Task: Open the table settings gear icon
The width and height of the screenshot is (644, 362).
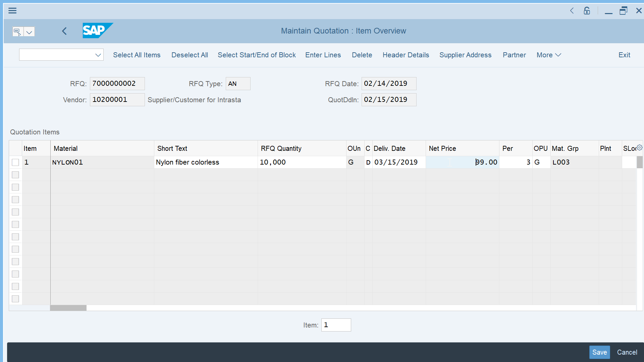Action: pos(639,147)
